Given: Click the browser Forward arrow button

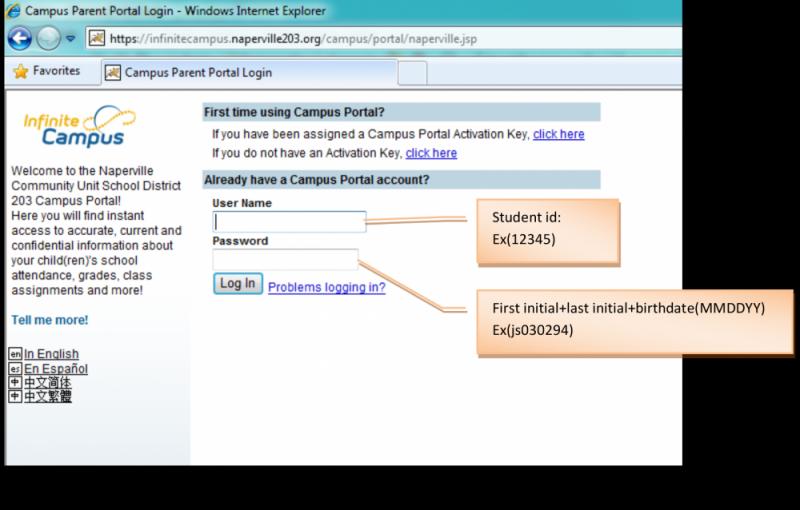Looking at the screenshot, I should 48,38.
